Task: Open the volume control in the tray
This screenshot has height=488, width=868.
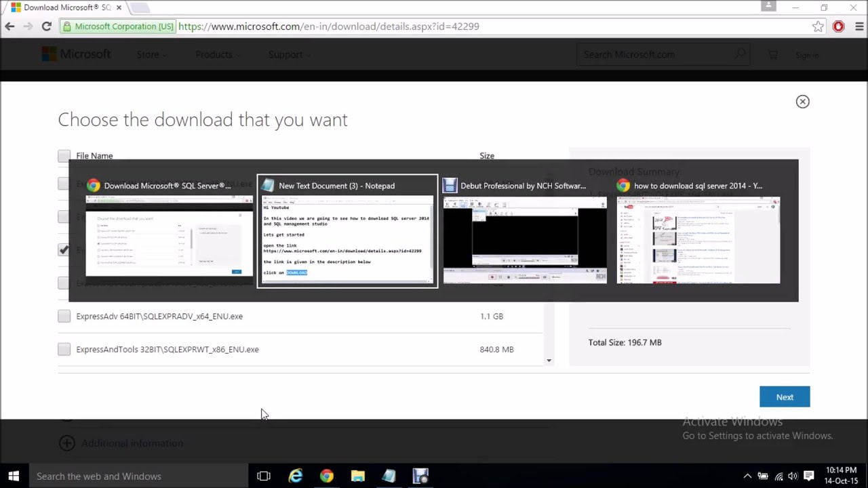Action: pyautogui.click(x=793, y=476)
